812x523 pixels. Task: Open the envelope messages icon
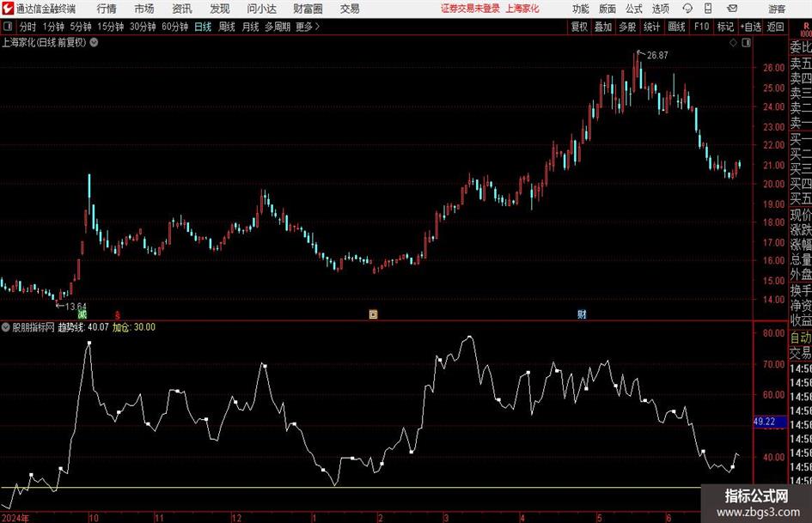click(x=732, y=9)
